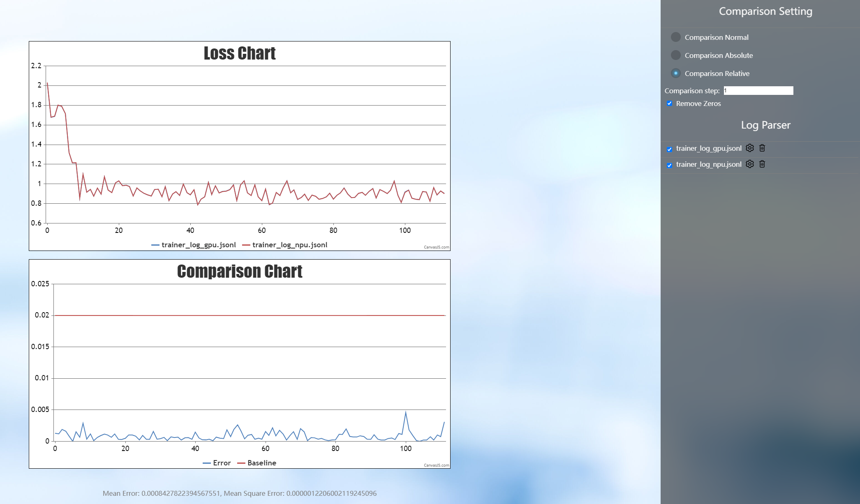860x504 pixels.
Task: Click the Mean Error summary text
Action: click(x=240, y=493)
